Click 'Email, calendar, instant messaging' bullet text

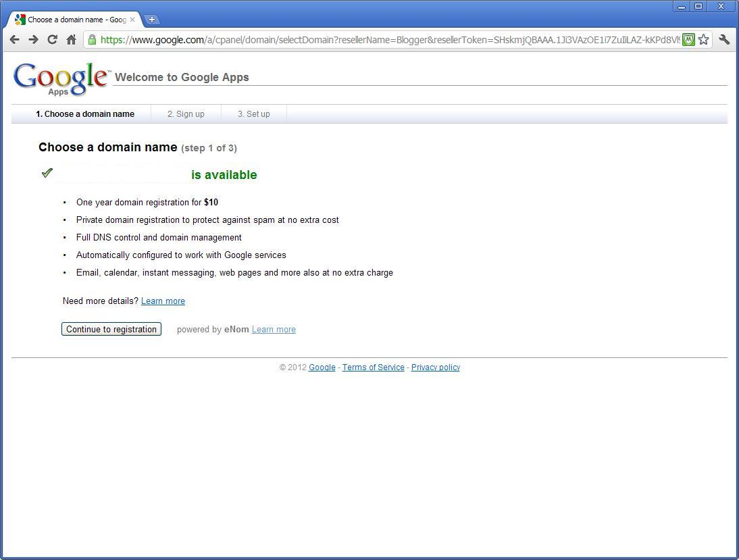pos(234,273)
